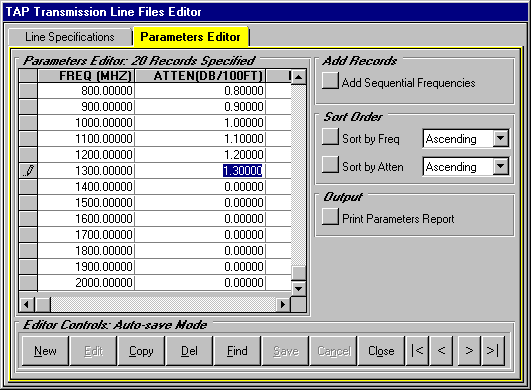Open Sort by Atten order dropdown
The image size is (531, 390).
tap(501, 166)
